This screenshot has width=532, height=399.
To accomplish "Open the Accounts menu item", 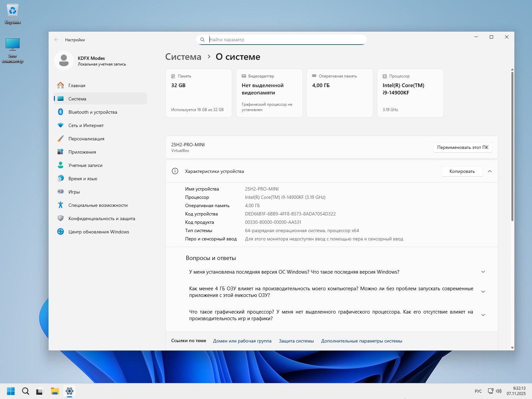I will coord(85,165).
